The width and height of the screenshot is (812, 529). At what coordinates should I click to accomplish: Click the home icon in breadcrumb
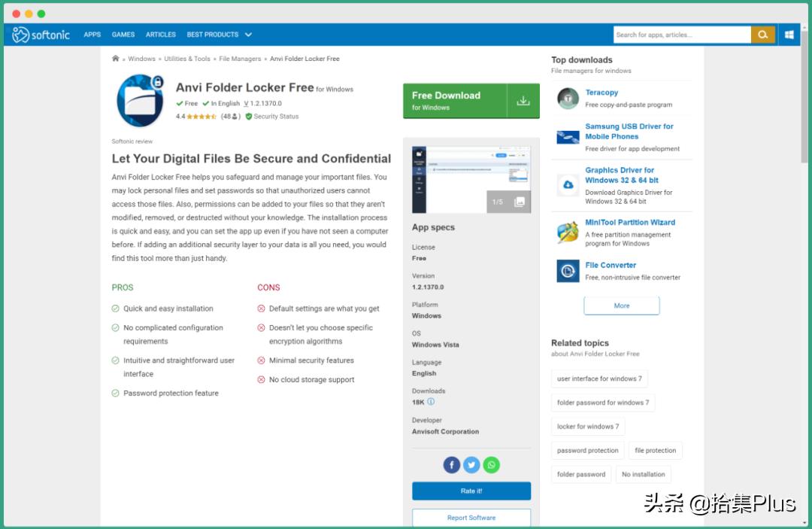(x=115, y=59)
